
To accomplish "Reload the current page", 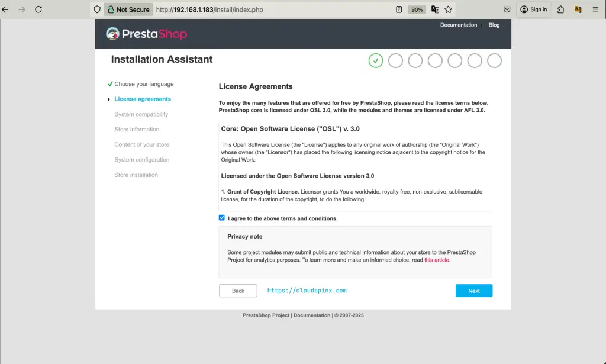I will click(40, 9).
